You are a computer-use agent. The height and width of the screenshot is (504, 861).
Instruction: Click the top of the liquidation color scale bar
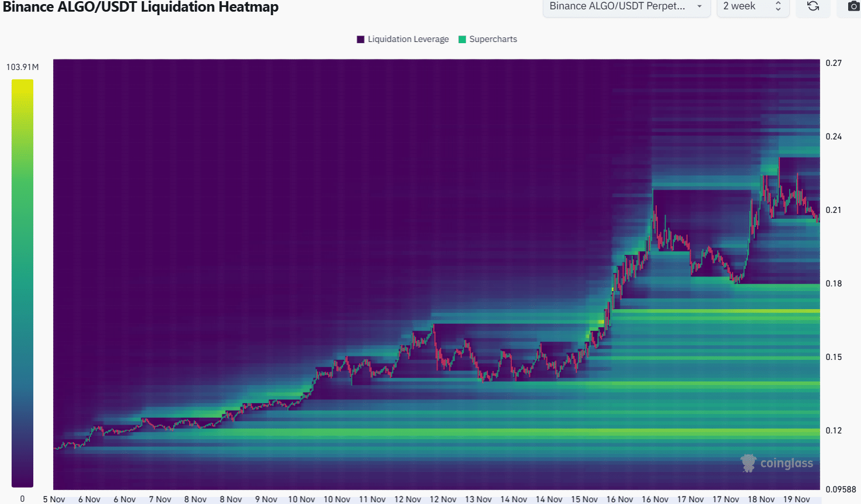[x=22, y=83]
